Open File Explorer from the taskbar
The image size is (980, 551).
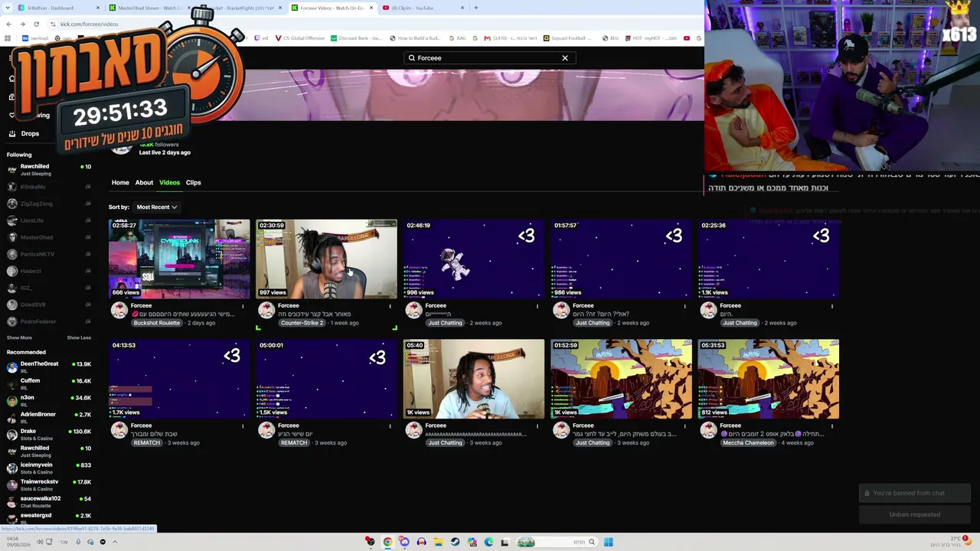point(438,543)
